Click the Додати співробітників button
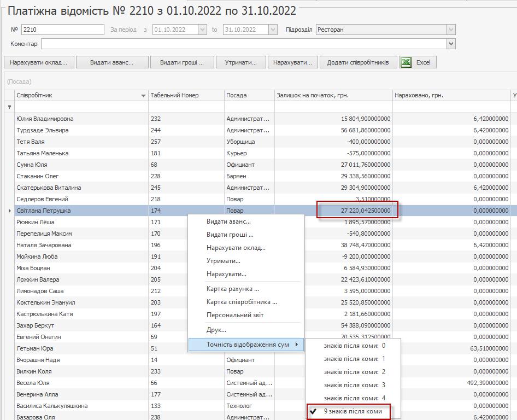This screenshot has height=420, width=517. pyautogui.click(x=358, y=62)
